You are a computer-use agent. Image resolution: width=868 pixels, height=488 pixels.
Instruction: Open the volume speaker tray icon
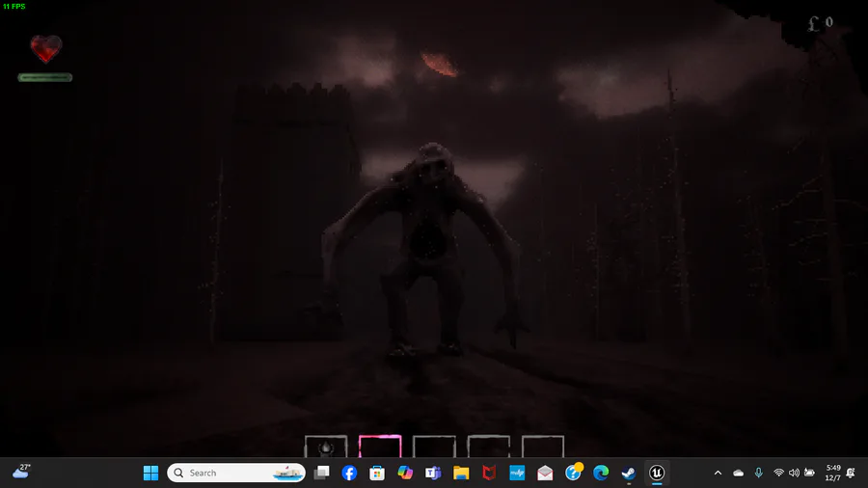tap(794, 474)
